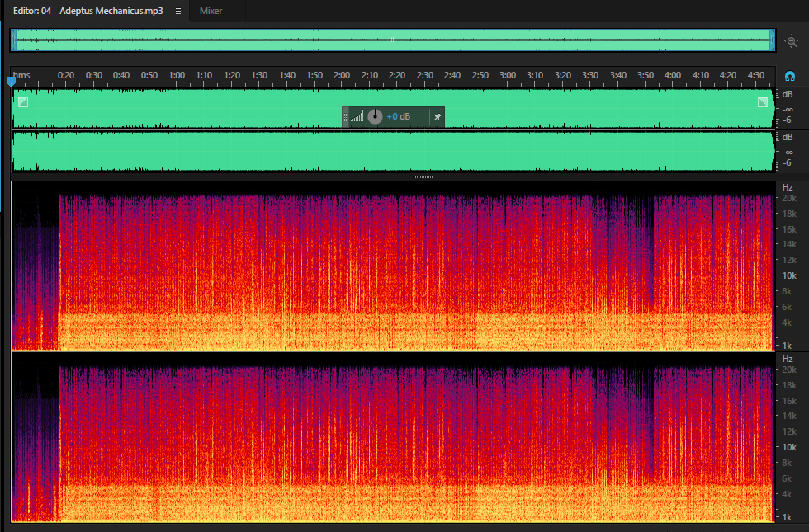
Task: Click the HUD amplitude gain knob
Action: point(375,116)
